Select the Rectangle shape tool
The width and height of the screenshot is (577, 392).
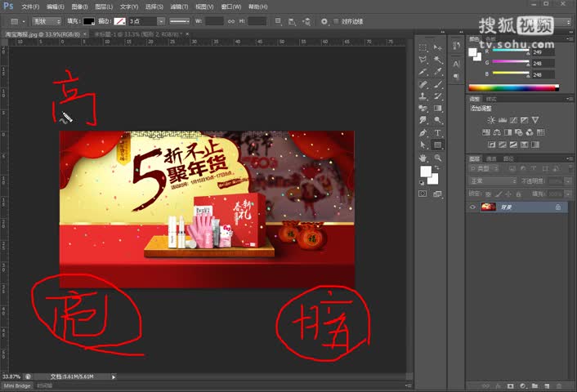point(437,145)
